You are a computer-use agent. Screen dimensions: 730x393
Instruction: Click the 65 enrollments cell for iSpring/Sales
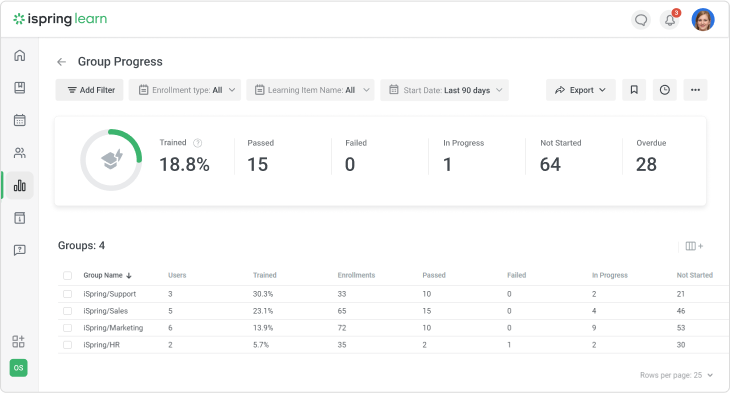pos(342,311)
